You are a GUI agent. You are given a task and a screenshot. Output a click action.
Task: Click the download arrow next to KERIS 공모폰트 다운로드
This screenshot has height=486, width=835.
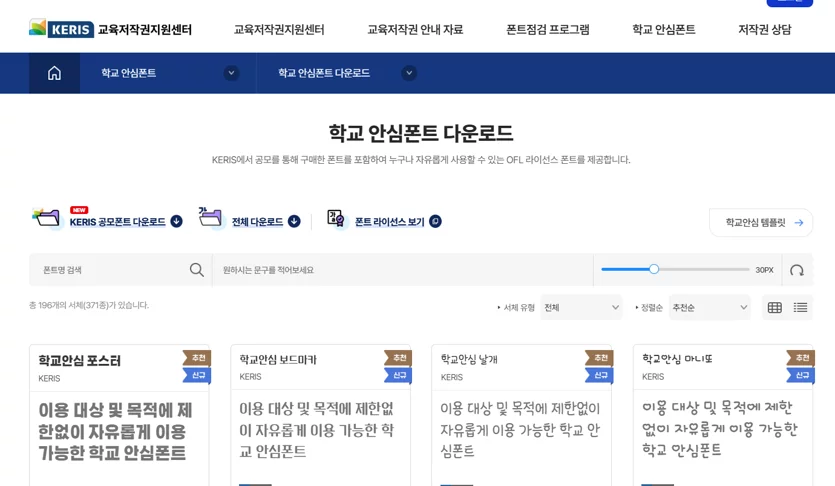click(x=176, y=221)
